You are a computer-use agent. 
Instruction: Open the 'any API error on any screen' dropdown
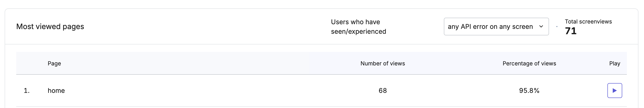click(496, 26)
